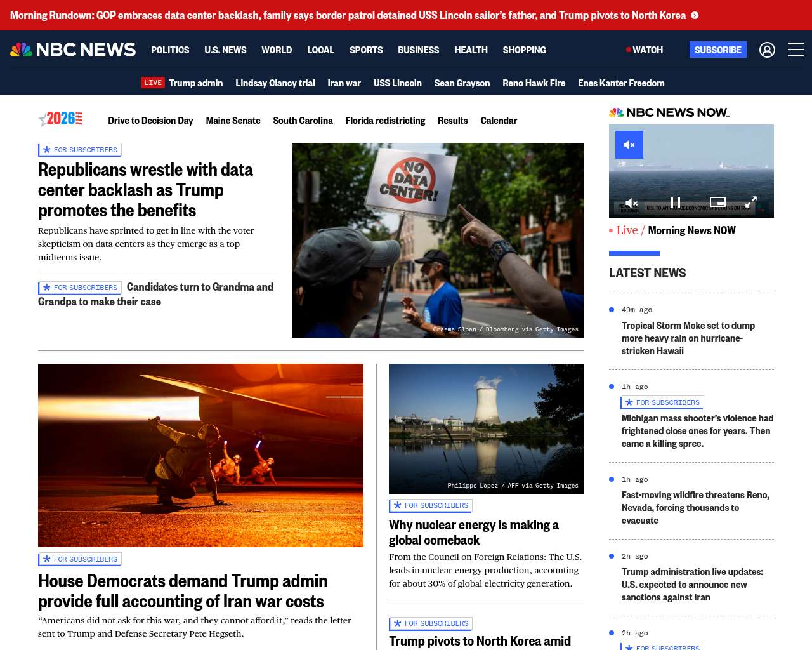Open the Local news section
The width and height of the screenshot is (812, 650).
click(320, 50)
